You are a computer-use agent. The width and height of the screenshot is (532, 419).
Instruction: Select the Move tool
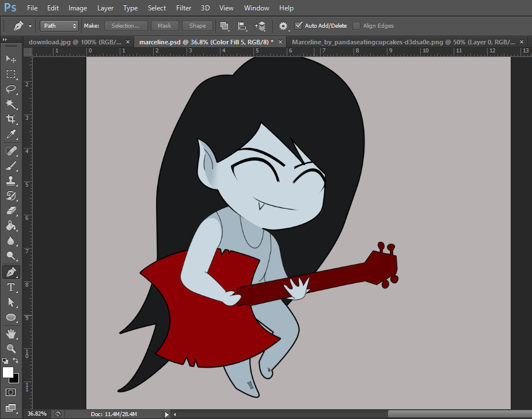[x=11, y=59]
